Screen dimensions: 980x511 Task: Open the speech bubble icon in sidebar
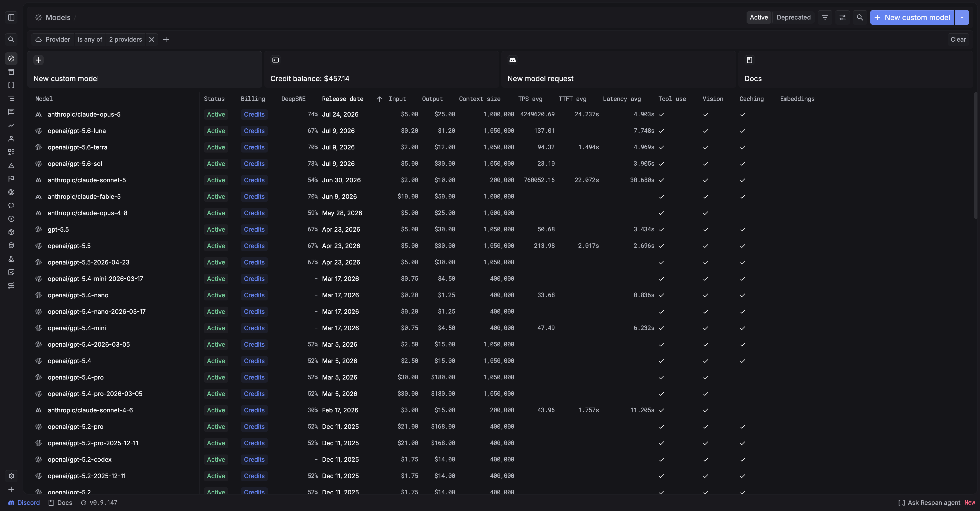[x=11, y=205]
